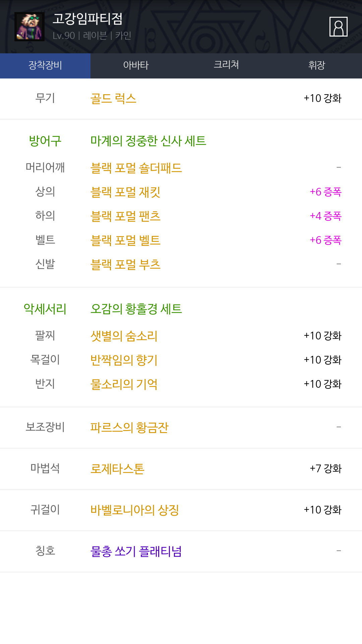The image size is (362, 644).
Task: Tap ring item 물소리의 기억
Action: [x=124, y=384]
